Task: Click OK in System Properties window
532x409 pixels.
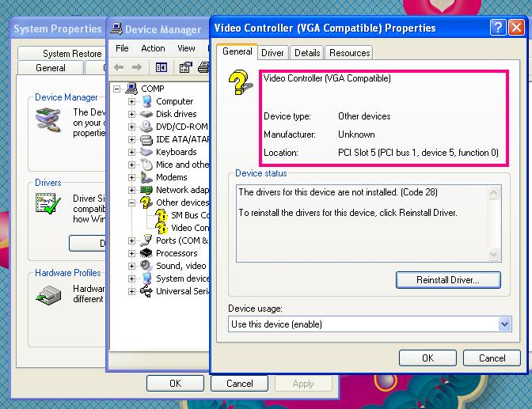Action: click(175, 383)
